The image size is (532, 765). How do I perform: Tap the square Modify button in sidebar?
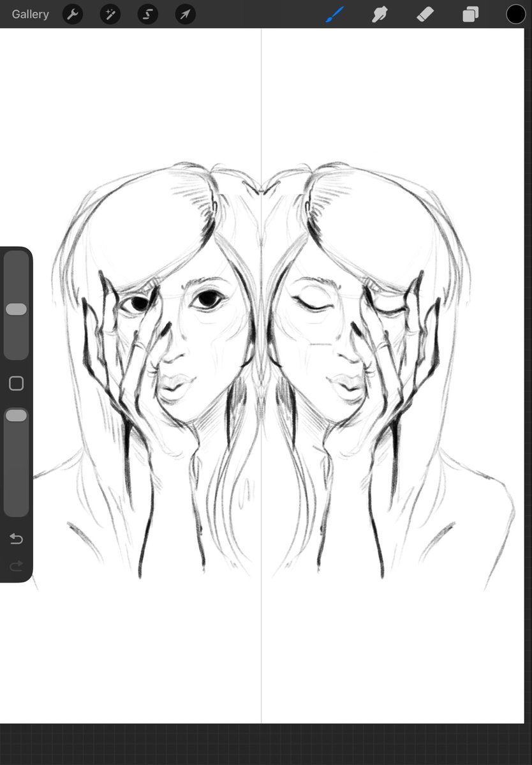tap(17, 383)
